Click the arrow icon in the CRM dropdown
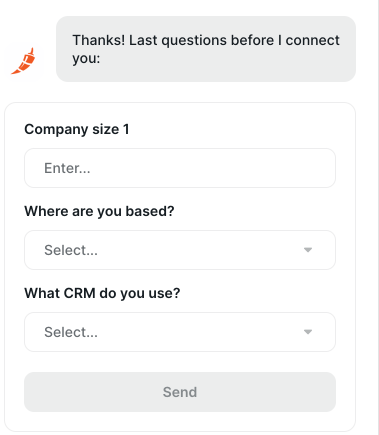Image resolution: width=379 pixels, height=435 pixels. [308, 332]
